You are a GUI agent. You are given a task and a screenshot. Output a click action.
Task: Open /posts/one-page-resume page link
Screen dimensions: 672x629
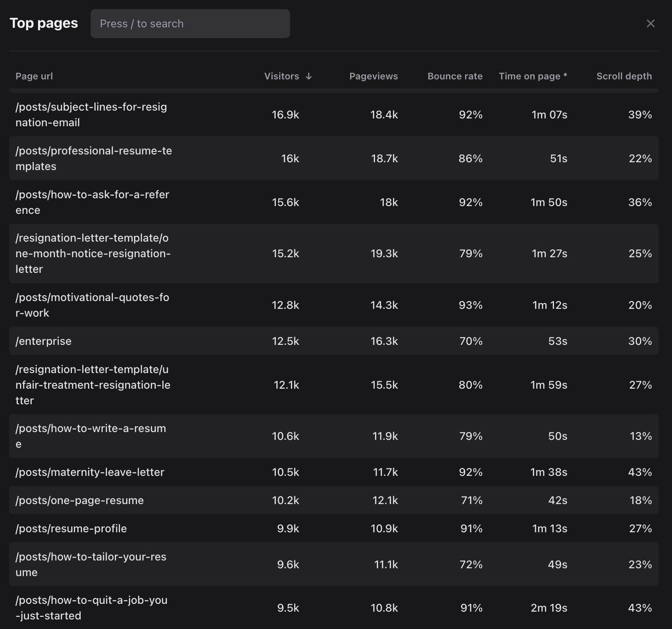coord(79,500)
